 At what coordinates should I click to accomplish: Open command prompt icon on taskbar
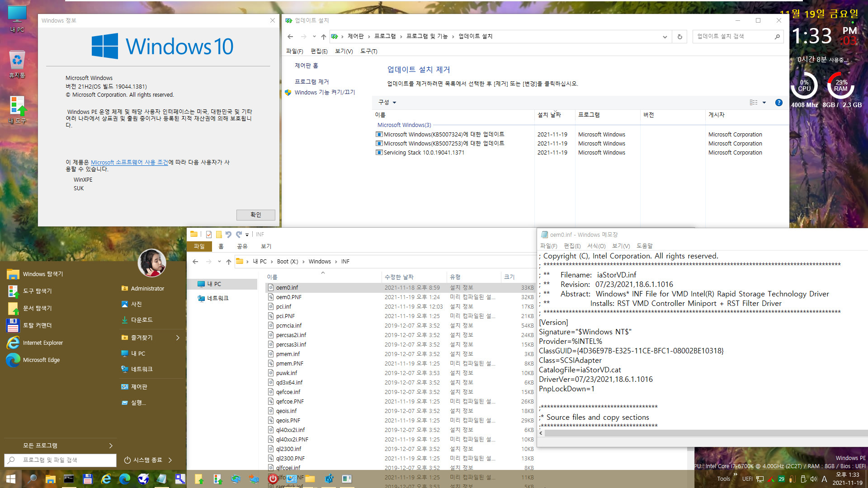tap(69, 479)
